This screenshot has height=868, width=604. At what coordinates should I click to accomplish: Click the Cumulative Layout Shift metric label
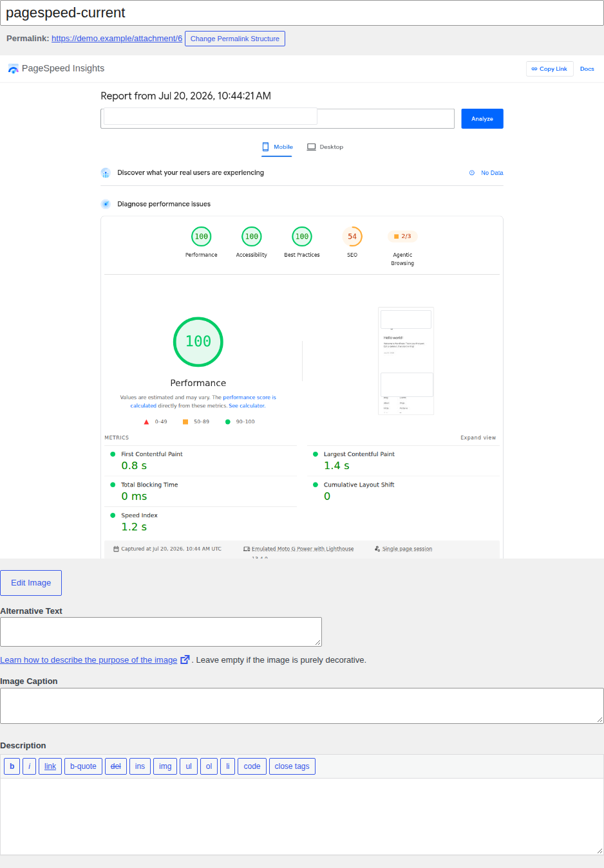359,485
